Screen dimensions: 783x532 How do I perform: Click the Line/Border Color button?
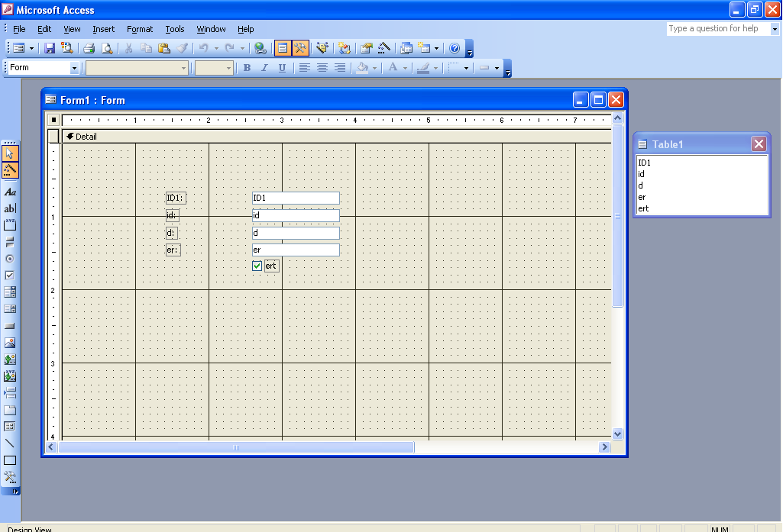pyautogui.click(x=423, y=68)
